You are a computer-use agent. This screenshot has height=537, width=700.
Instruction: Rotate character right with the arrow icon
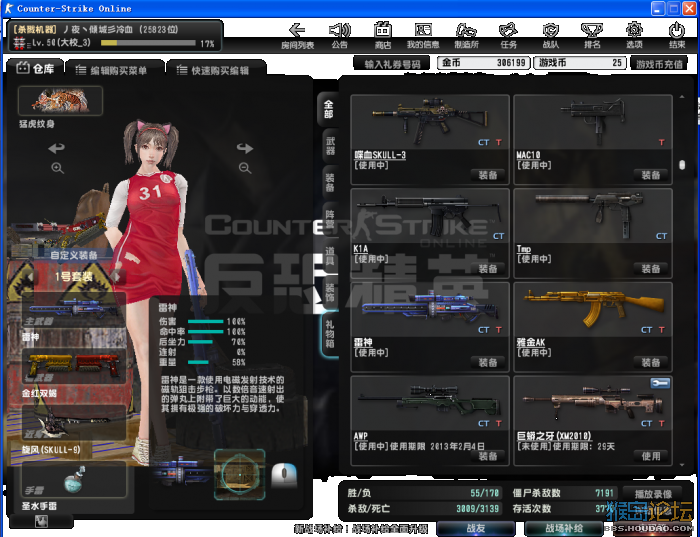point(245,148)
